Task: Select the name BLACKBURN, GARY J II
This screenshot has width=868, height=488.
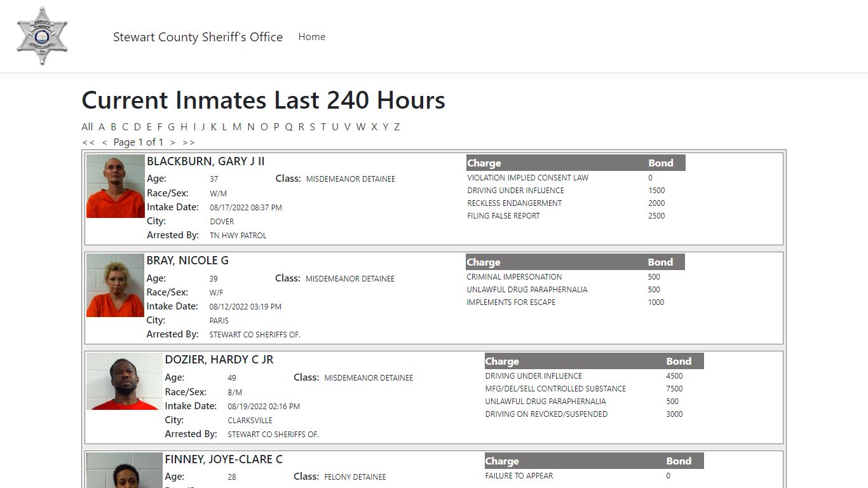Action: (206, 161)
